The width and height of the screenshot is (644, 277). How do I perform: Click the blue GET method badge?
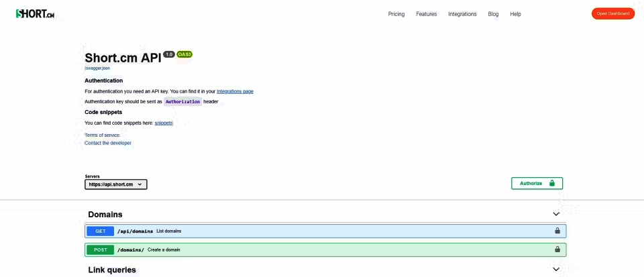[x=101, y=231]
